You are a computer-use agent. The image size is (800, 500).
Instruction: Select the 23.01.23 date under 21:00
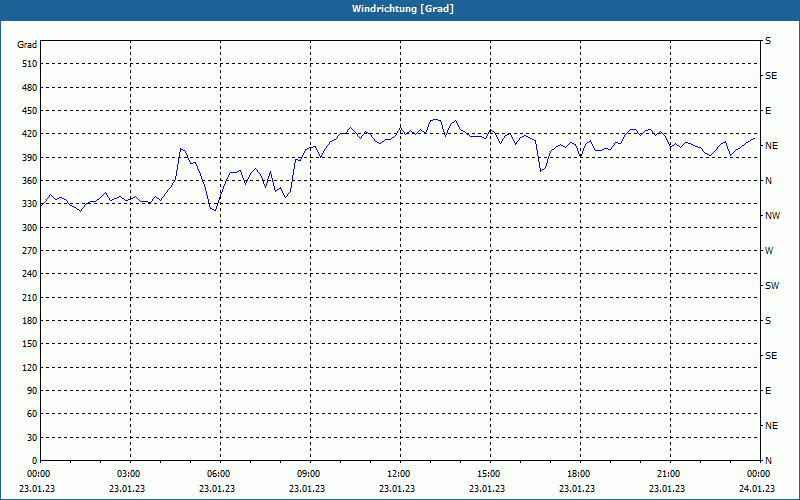coord(667,489)
